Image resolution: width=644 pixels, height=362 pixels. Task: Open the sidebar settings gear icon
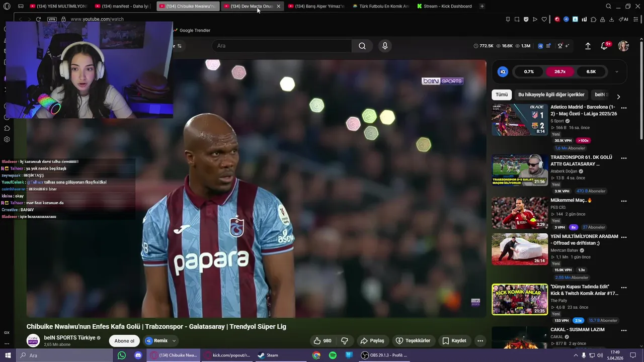pyautogui.click(x=7, y=139)
